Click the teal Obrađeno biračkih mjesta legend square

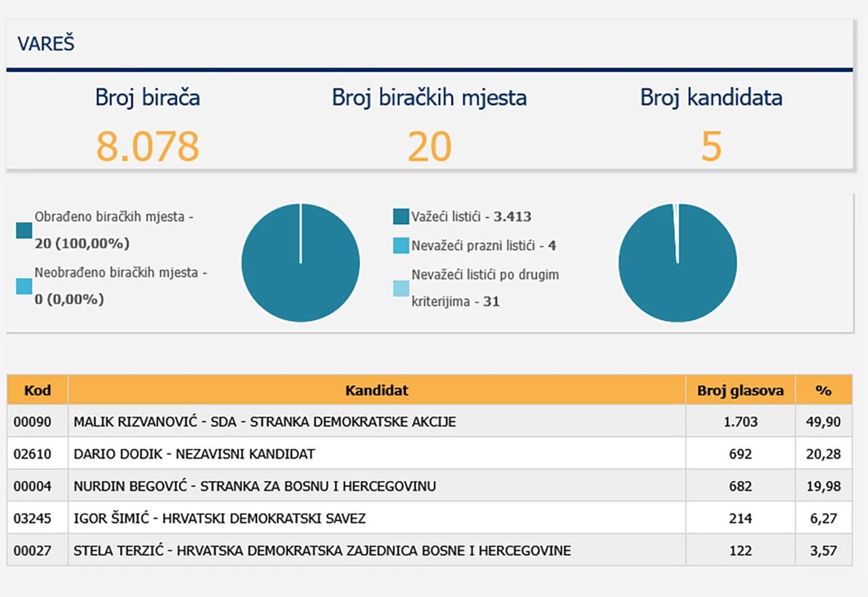(x=25, y=231)
